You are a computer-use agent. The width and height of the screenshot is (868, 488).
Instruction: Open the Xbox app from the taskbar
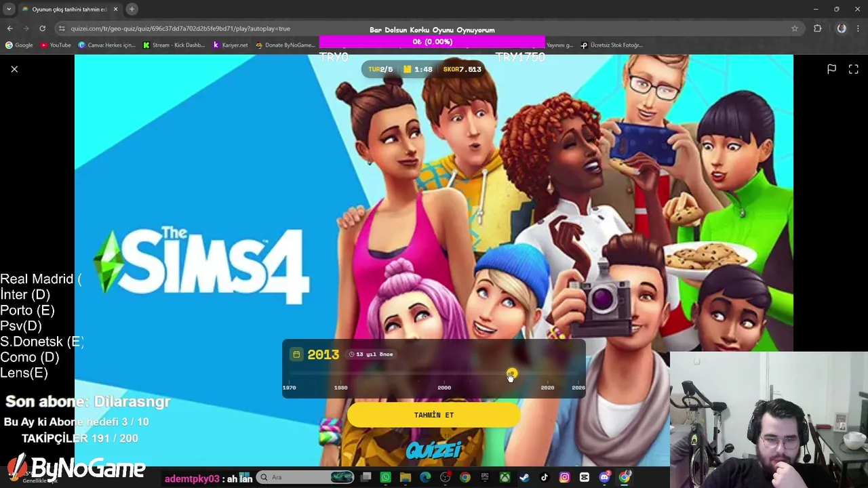pos(505,477)
